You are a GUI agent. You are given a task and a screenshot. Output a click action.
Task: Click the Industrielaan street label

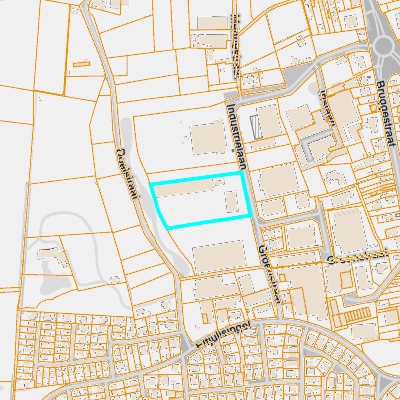pos(236,136)
